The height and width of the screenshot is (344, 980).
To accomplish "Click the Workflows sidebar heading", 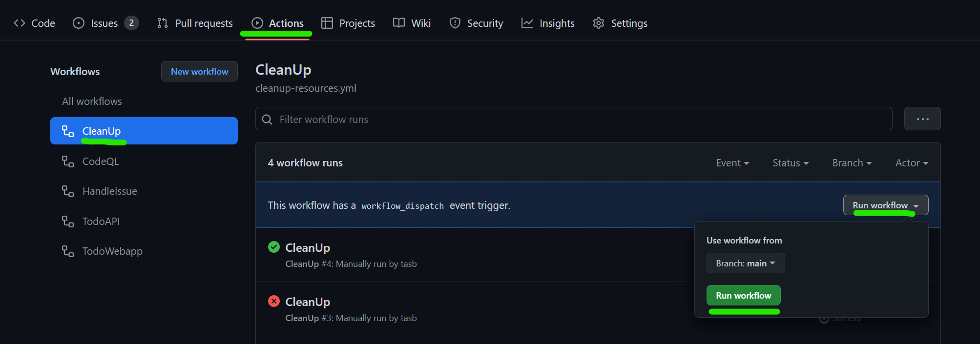I will pyautogui.click(x=75, y=72).
